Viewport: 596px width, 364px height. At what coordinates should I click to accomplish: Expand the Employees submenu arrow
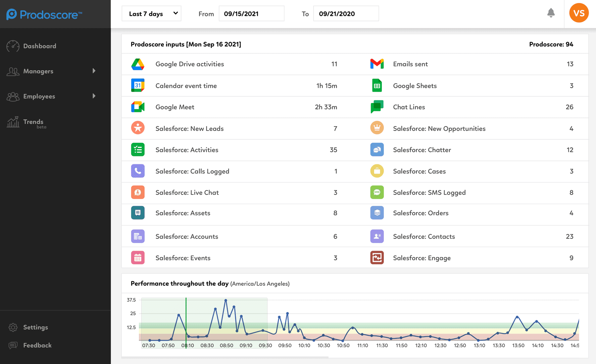[94, 96]
